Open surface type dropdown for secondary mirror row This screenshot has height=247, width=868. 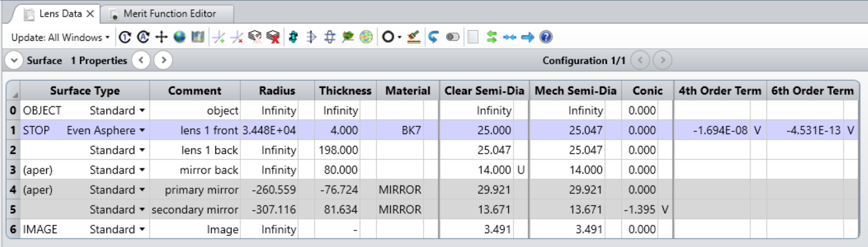point(142,210)
